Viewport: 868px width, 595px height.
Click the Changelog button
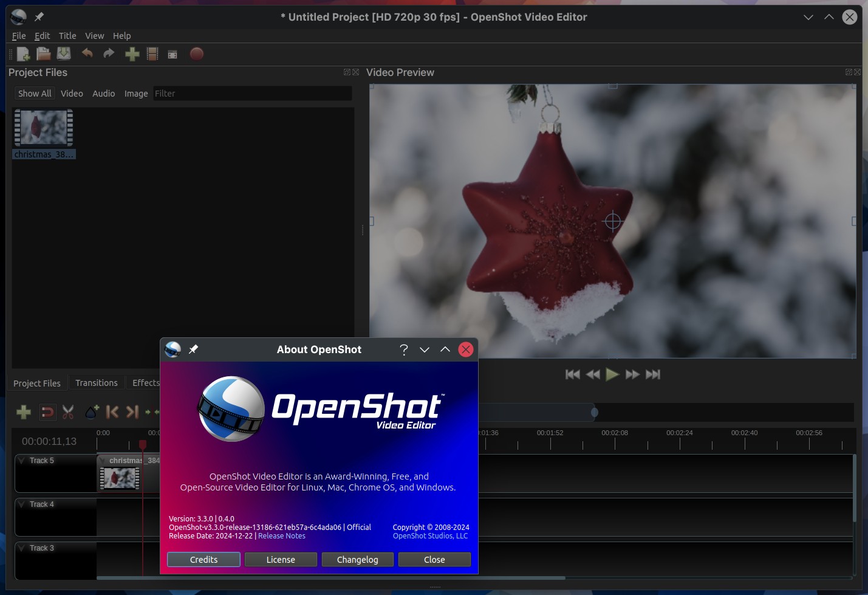point(358,560)
